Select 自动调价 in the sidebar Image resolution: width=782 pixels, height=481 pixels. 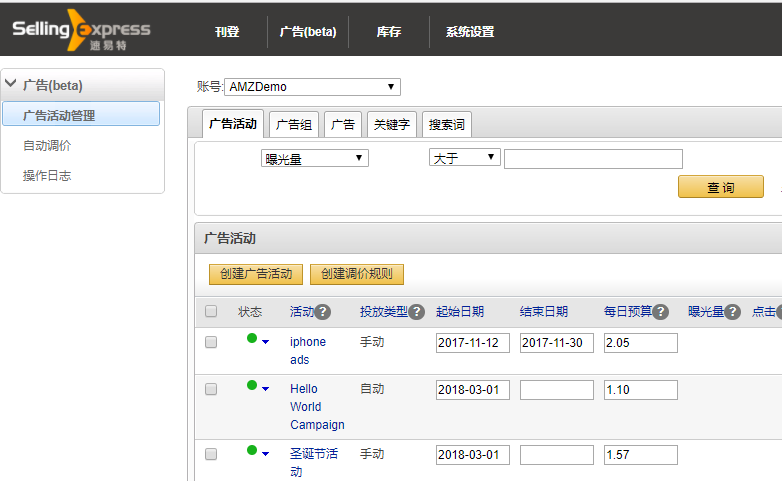47,146
